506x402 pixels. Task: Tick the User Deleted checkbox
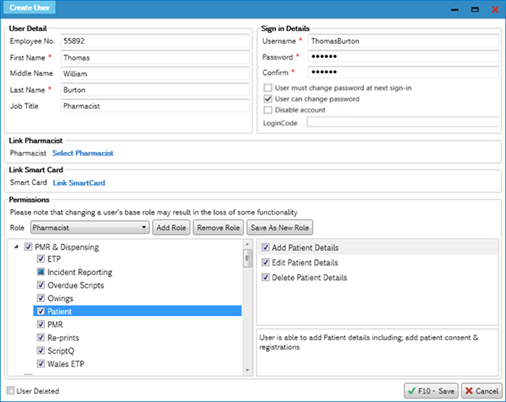(x=11, y=391)
